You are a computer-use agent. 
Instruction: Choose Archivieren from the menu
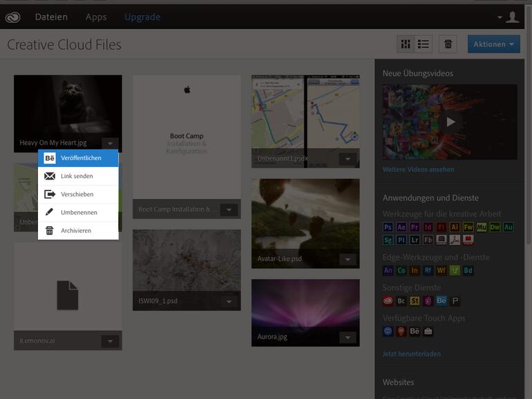pos(78,231)
